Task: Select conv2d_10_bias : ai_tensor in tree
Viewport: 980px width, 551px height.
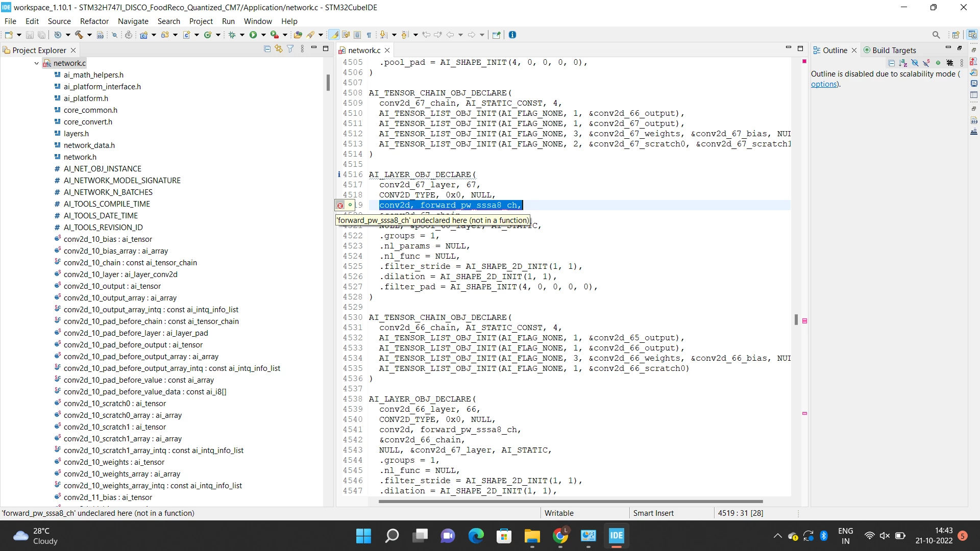Action: [108, 239]
